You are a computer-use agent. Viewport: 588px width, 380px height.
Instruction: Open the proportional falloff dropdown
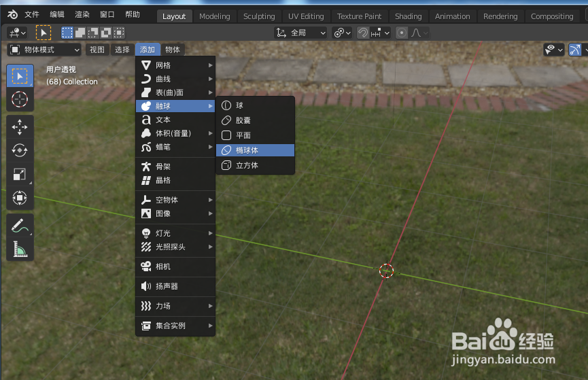(419, 33)
